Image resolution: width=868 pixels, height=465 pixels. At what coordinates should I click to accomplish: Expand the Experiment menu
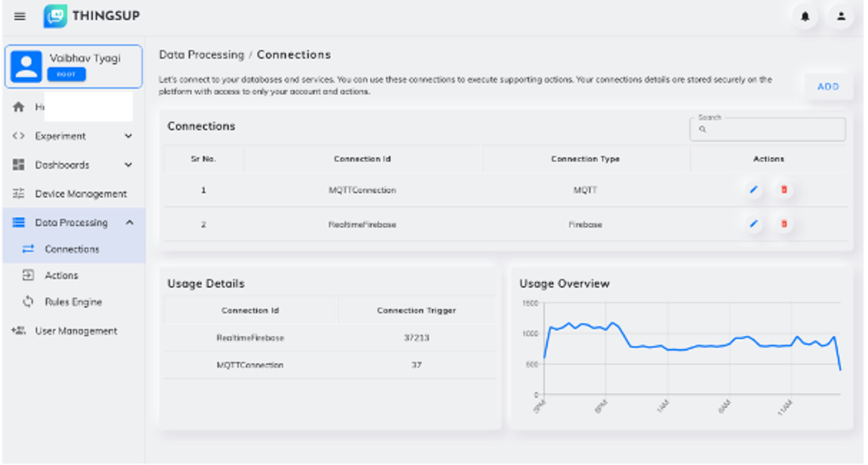[x=128, y=136]
